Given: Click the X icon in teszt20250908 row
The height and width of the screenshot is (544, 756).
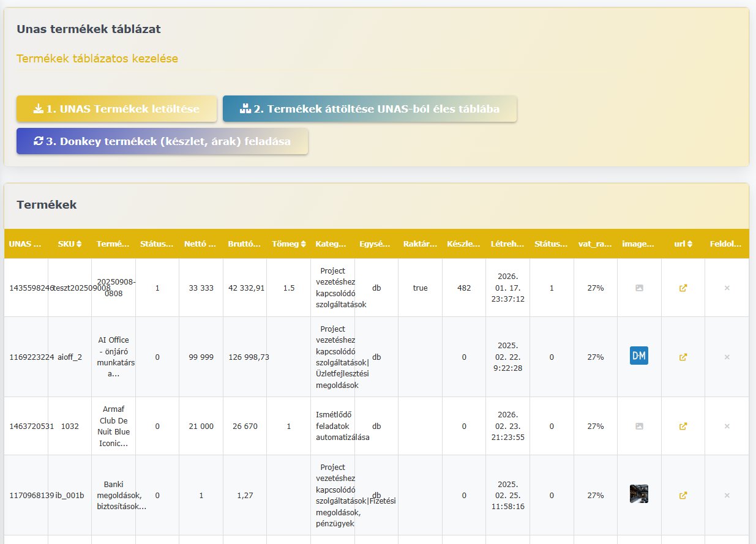Looking at the screenshot, I should pos(727,288).
